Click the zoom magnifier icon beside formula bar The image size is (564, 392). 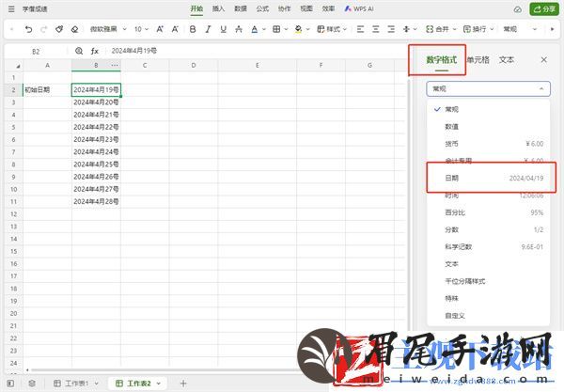point(79,51)
